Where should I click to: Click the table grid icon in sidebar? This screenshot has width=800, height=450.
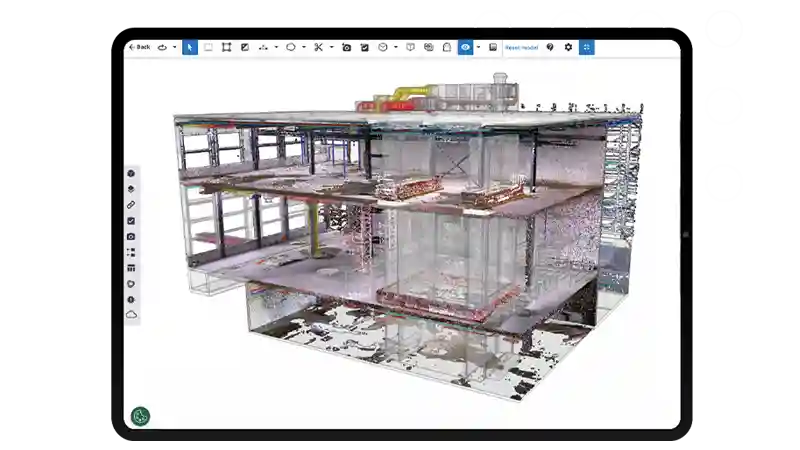point(131,268)
